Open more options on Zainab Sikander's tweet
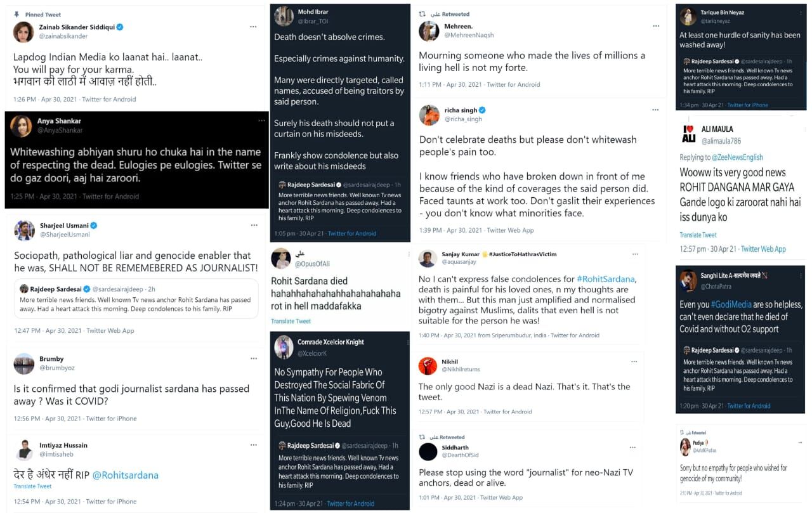This screenshot has height=513, width=812. tap(253, 27)
